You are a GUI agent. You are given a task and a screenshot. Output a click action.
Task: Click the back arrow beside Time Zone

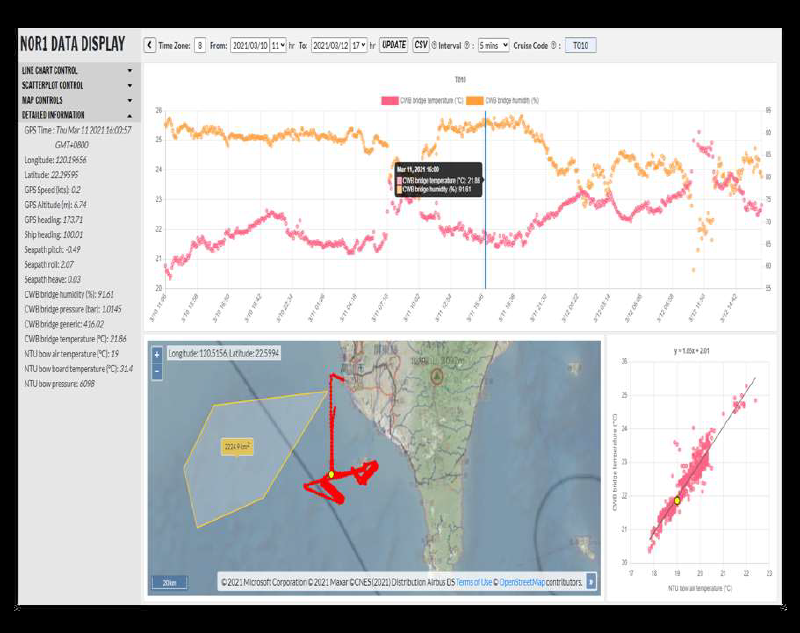tap(150, 45)
